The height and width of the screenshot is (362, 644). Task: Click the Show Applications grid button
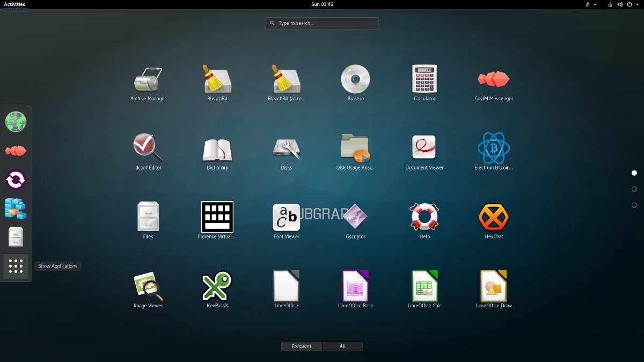pyautogui.click(x=16, y=266)
